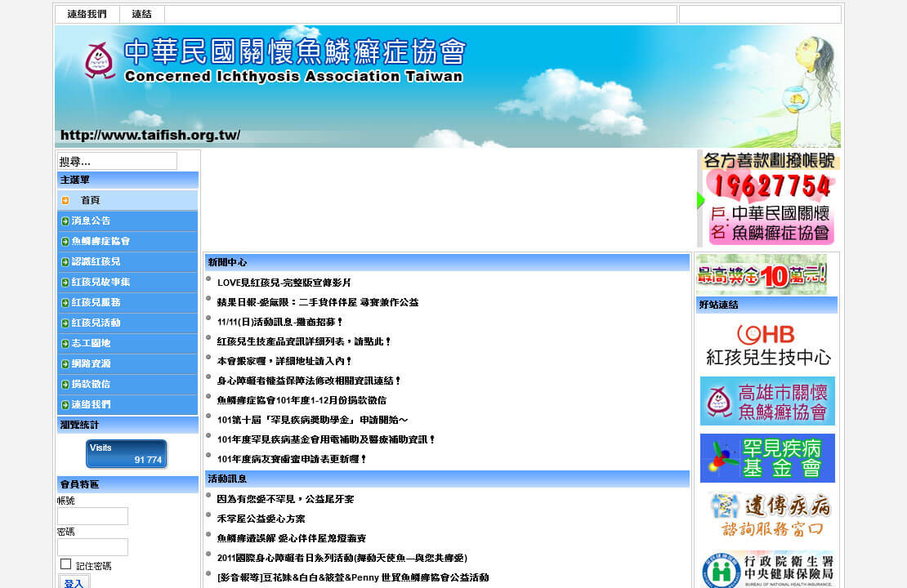Click the 搜尋 search input field
907x588 pixels.
click(x=117, y=162)
